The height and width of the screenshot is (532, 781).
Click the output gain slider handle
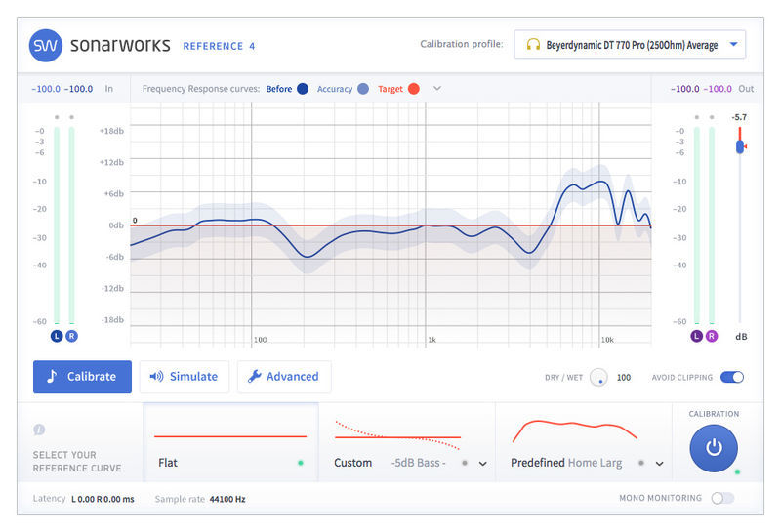pyautogui.click(x=740, y=146)
